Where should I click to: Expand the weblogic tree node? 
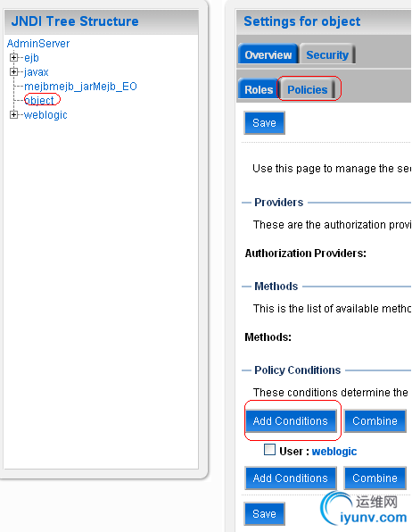(14, 115)
